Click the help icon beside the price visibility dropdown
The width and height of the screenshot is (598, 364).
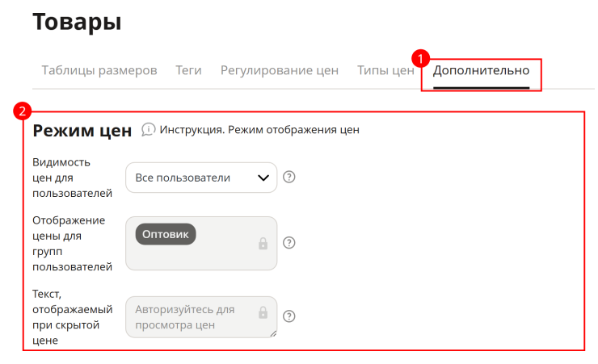(289, 177)
